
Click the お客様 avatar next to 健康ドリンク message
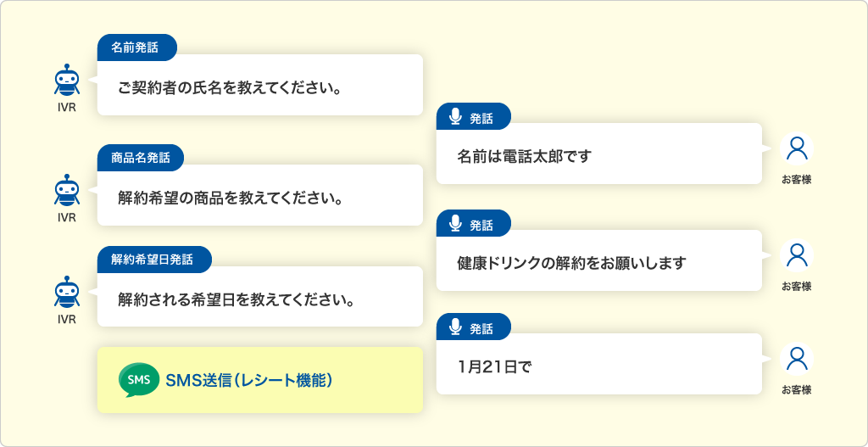coord(797,255)
